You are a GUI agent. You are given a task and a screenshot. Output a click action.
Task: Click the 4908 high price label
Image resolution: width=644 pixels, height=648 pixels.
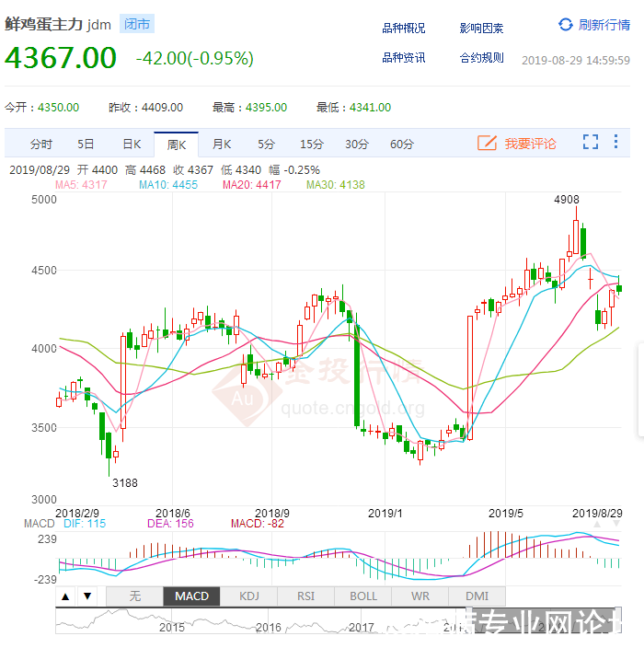(567, 198)
